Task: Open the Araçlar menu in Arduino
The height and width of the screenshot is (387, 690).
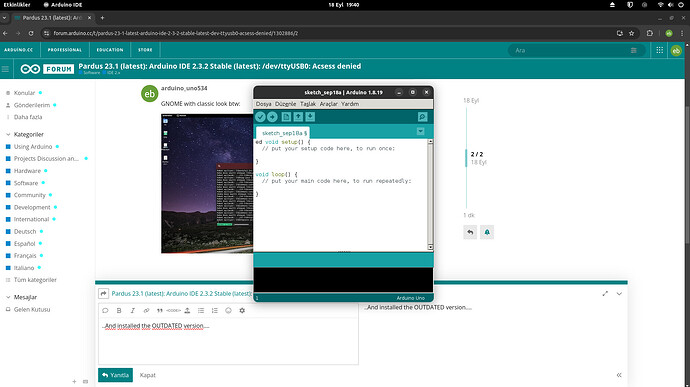Action: click(x=328, y=104)
